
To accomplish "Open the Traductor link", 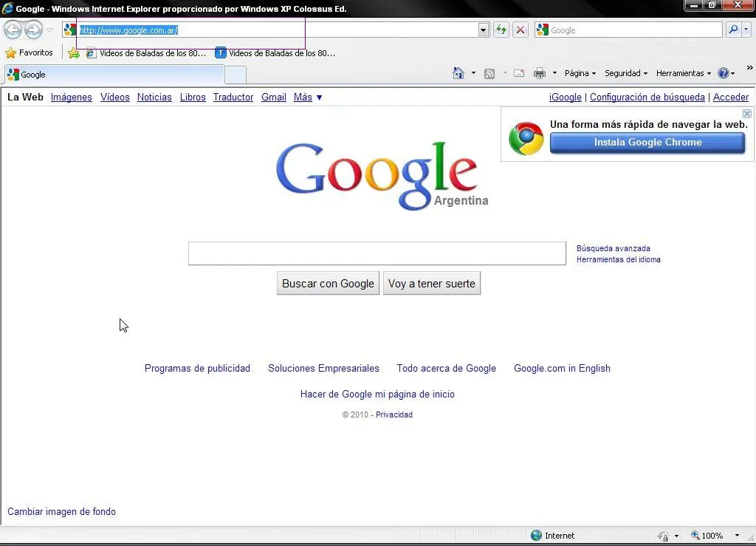I will pyautogui.click(x=233, y=97).
